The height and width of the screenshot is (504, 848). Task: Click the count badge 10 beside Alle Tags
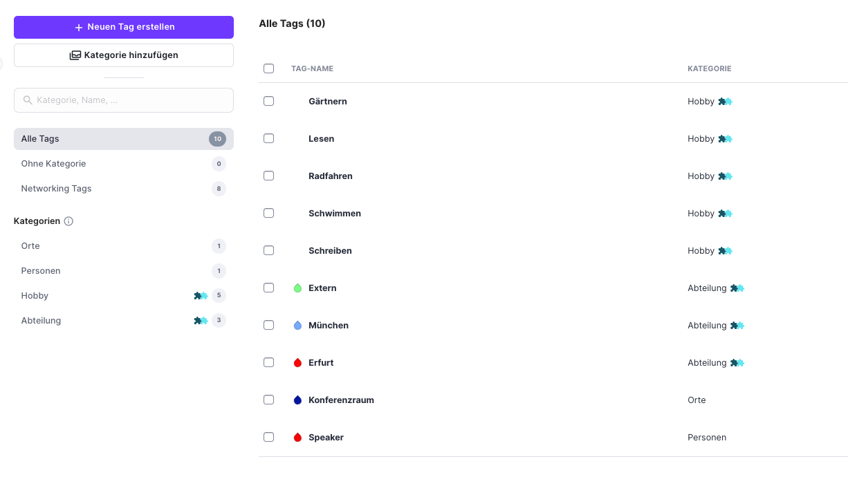coord(217,139)
